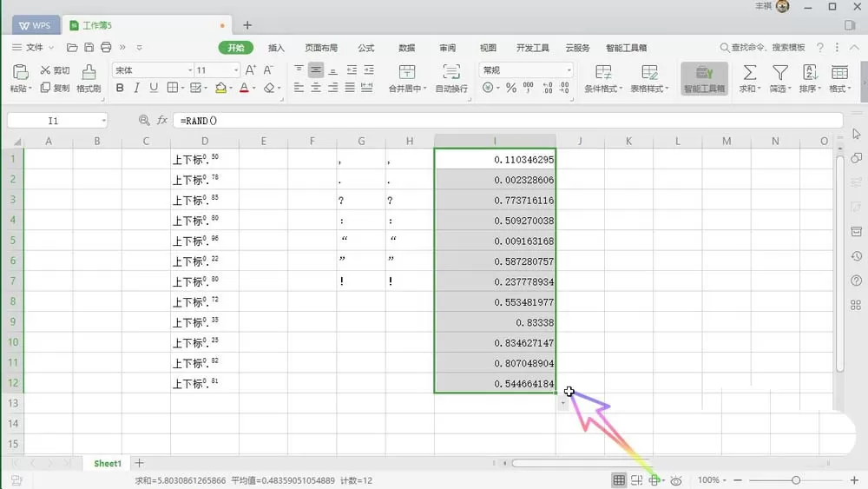This screenshot has height=489, width=868.
Task: Open Table Style (表格样式)
Action: coord(649,78)
